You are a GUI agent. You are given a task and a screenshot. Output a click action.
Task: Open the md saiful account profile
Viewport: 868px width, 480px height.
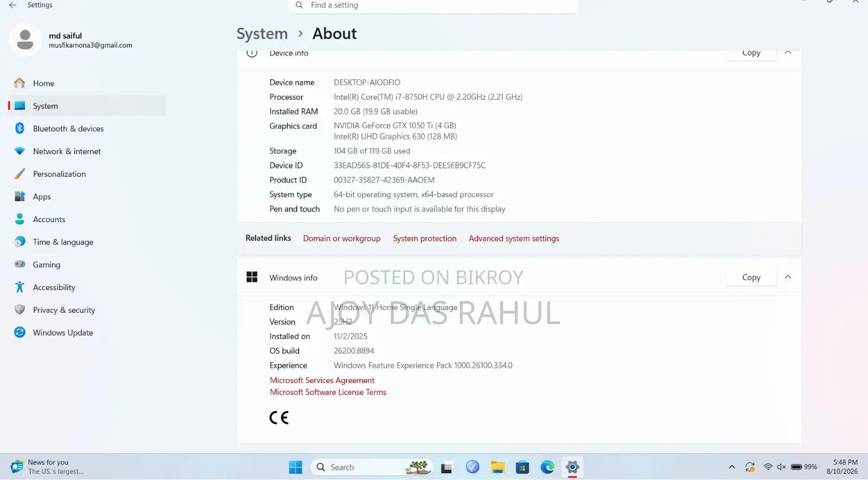click(x=71, y=40)
